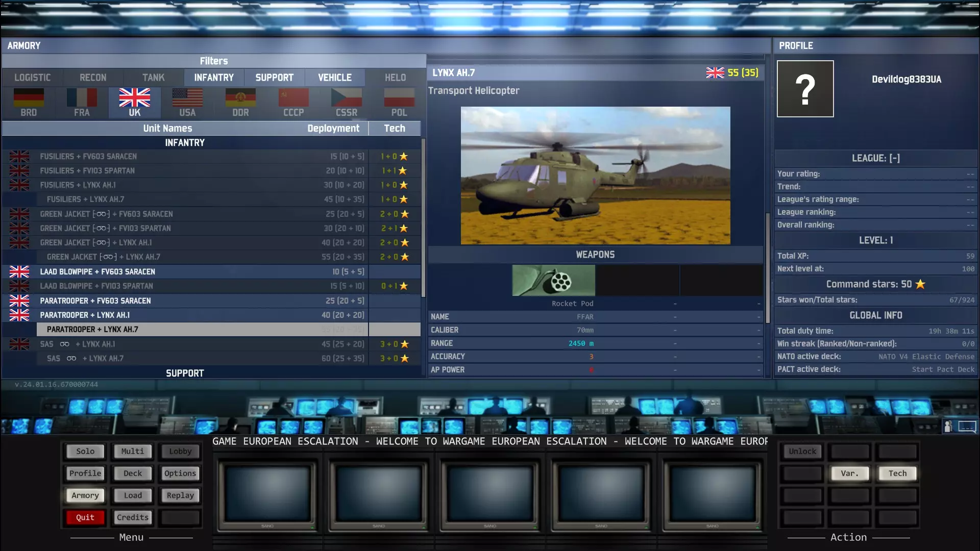
Task: Open the chat window icon
Action: tap(967, 427)
